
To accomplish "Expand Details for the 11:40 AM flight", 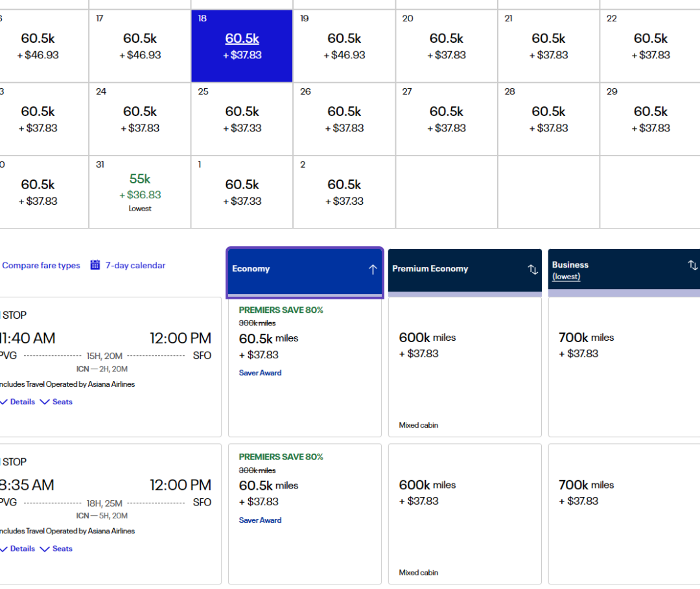I will coord(17,402).
